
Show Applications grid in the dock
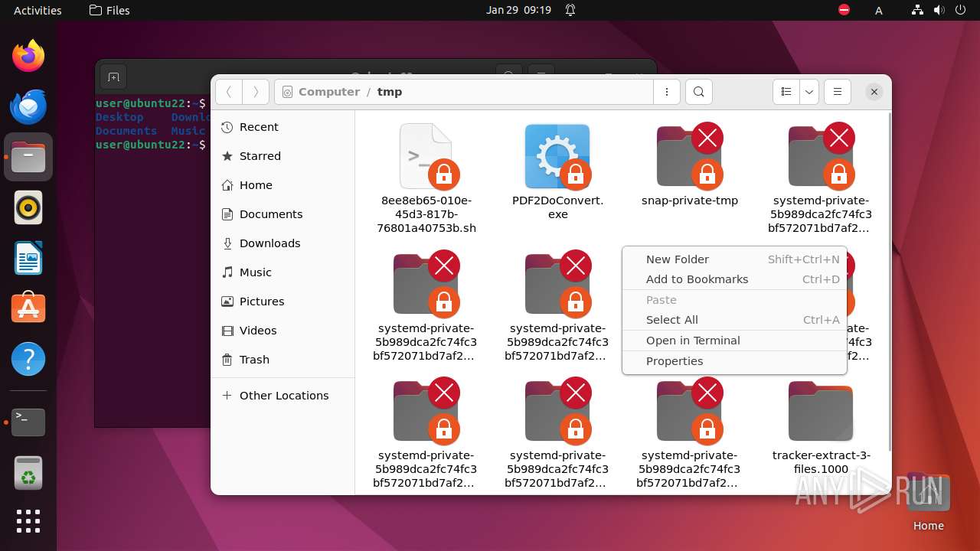pyautogui.click(x=28, y=521)
